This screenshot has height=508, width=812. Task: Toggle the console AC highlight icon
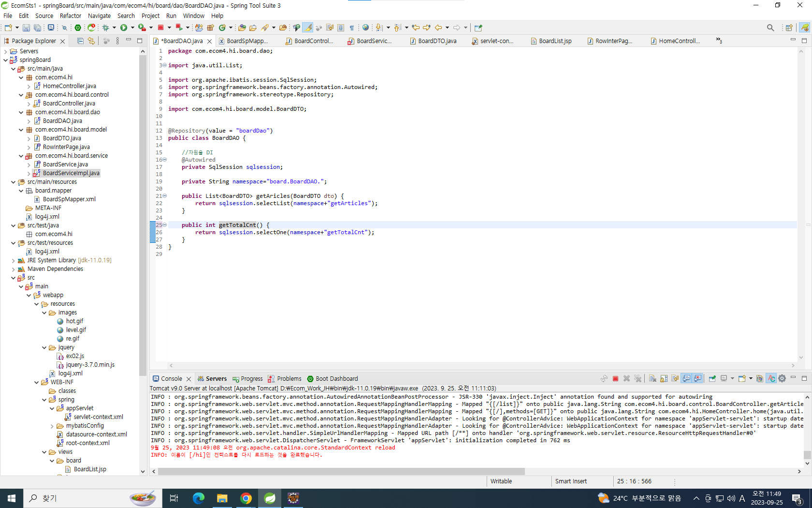point(771,378)
